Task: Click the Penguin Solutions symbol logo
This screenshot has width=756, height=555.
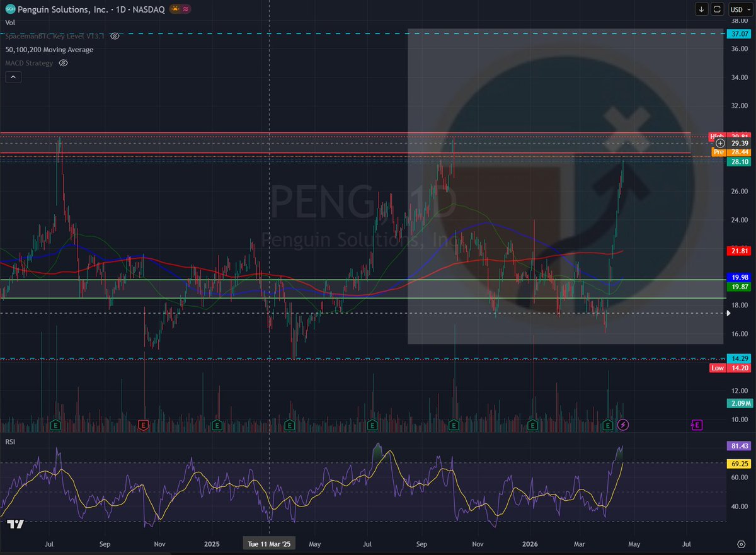Action: [x=10, y=9]
